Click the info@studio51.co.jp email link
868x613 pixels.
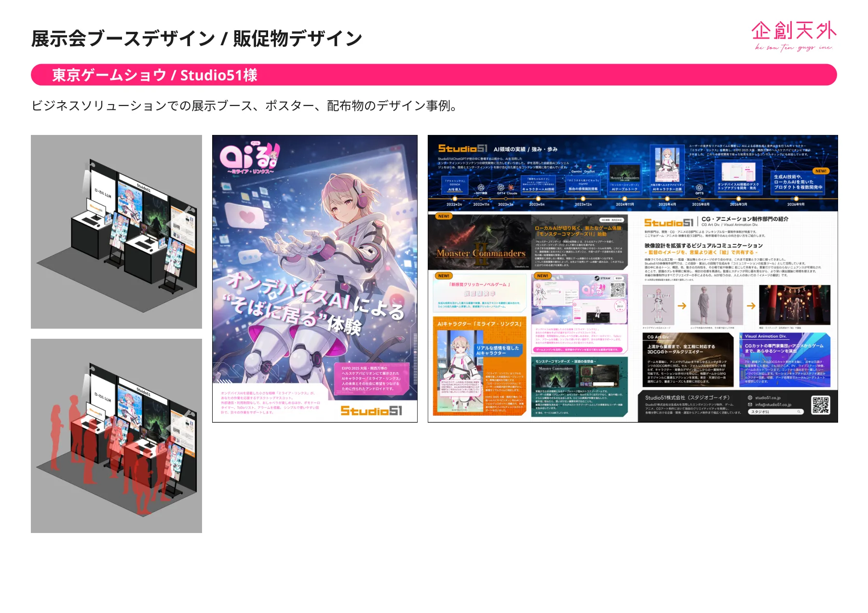tap(773, 404)
